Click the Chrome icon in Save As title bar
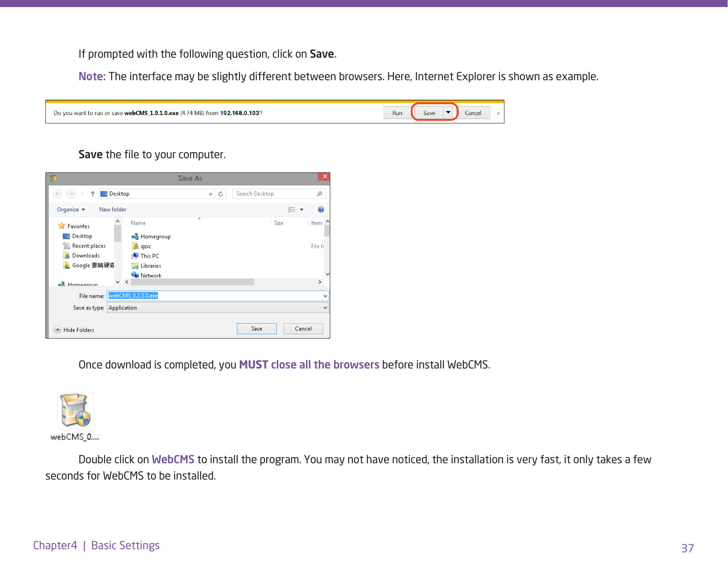 [53, 178]
